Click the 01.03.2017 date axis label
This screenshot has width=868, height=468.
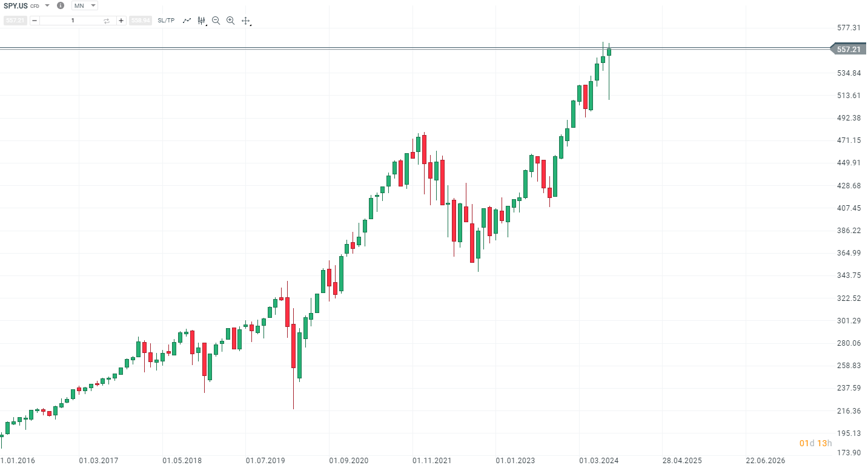99,461
